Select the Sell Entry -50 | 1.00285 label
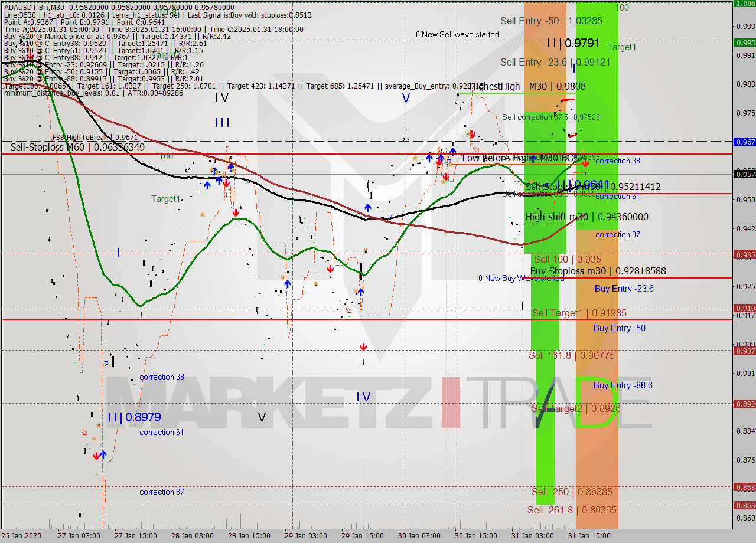This screenshot has width=756, height=543. [551, 21]
